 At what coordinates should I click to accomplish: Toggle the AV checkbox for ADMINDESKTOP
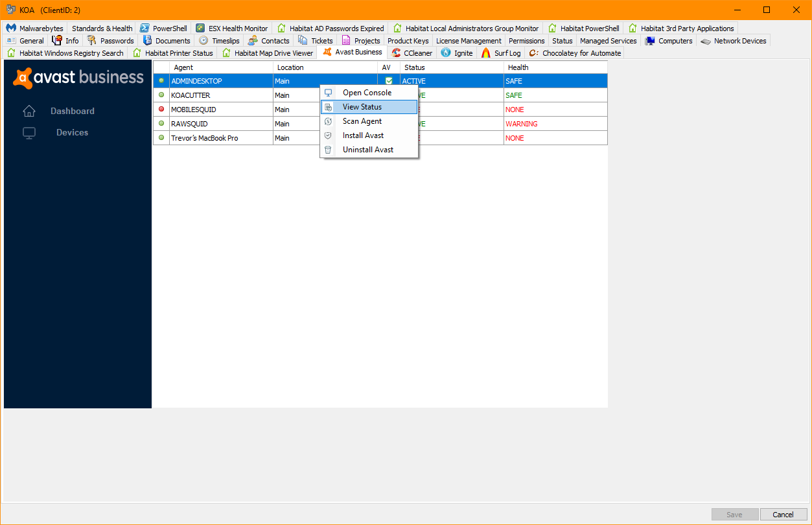(389, 81)
